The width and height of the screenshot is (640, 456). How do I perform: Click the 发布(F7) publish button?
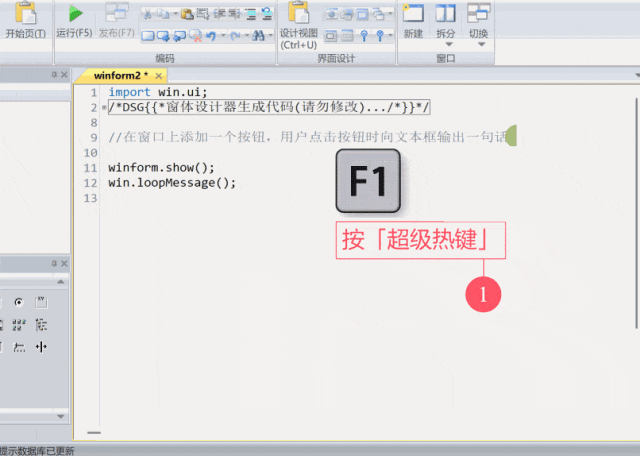point(117,20)
